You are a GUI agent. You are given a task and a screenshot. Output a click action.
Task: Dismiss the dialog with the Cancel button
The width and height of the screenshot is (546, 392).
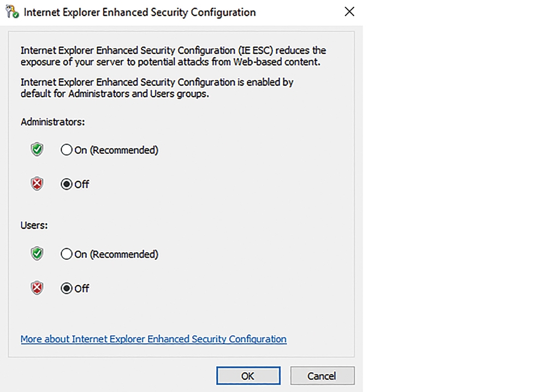323,376
